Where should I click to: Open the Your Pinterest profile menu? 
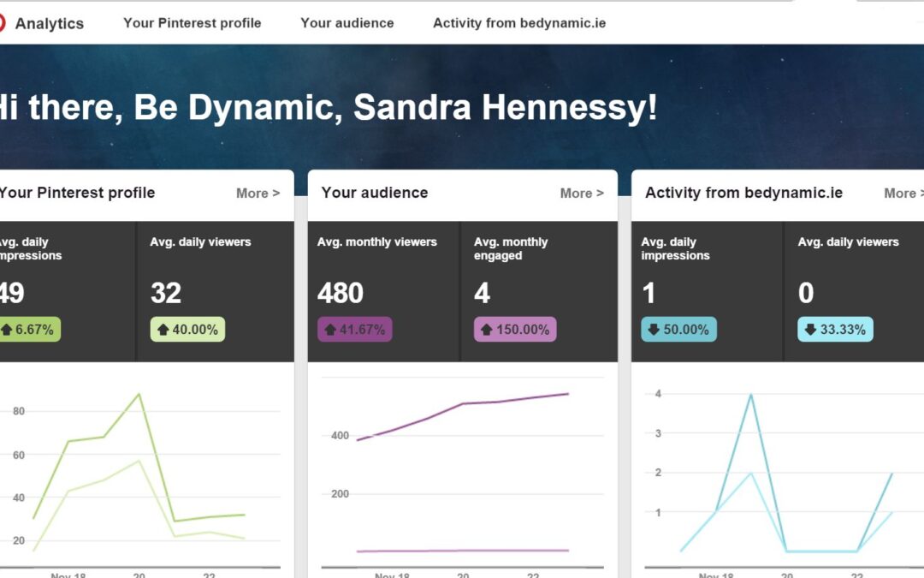(192, 23)
